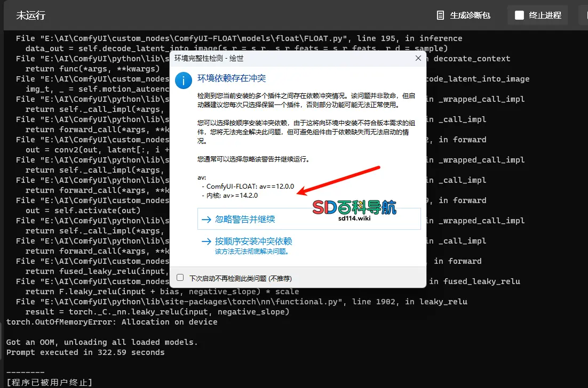Screen dimensions: 588x388
Task: Click 'in decorate_context' log text
Action: tap(467, 59)
